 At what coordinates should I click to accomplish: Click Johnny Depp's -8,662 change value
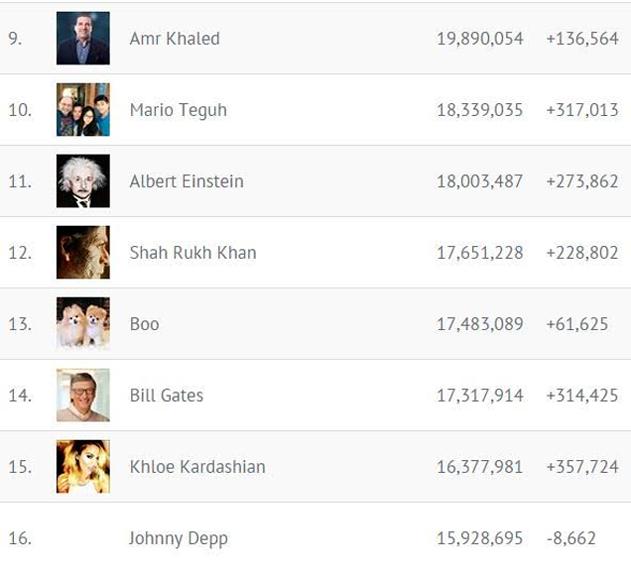(571, 538)
